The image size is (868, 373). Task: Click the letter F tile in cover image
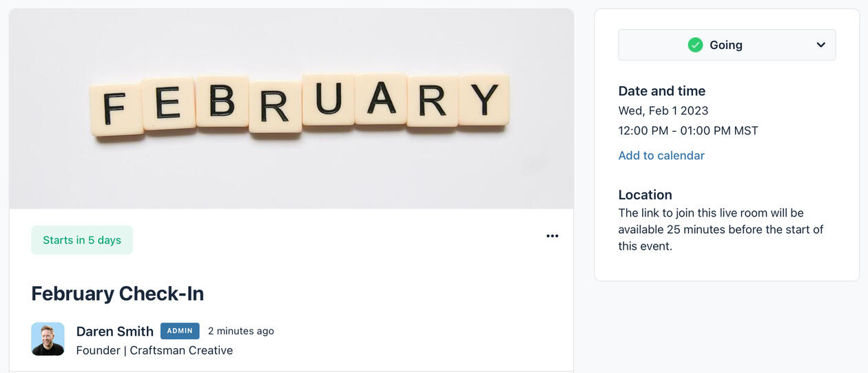point(115,108)
